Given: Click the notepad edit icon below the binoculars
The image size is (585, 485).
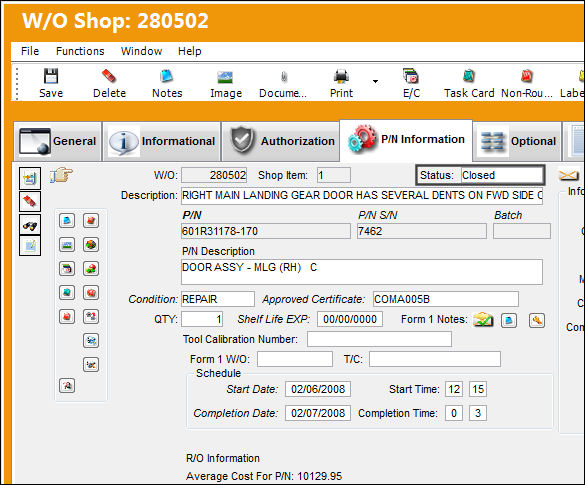Looking at the screenshot, I should point(30,245).
